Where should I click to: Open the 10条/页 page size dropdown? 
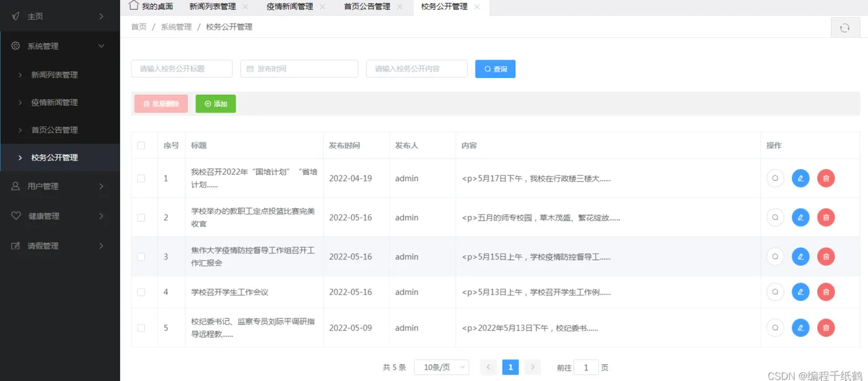tap(441, 367)
